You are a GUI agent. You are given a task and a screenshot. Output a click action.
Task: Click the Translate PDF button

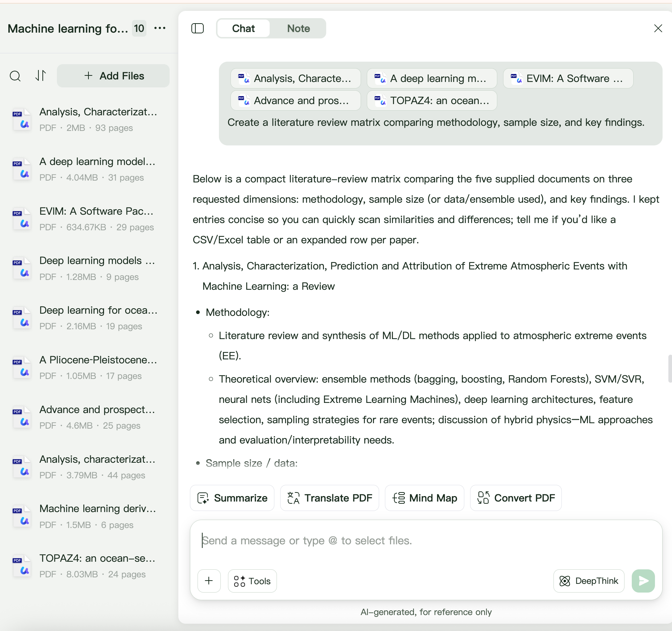[329, 498]
